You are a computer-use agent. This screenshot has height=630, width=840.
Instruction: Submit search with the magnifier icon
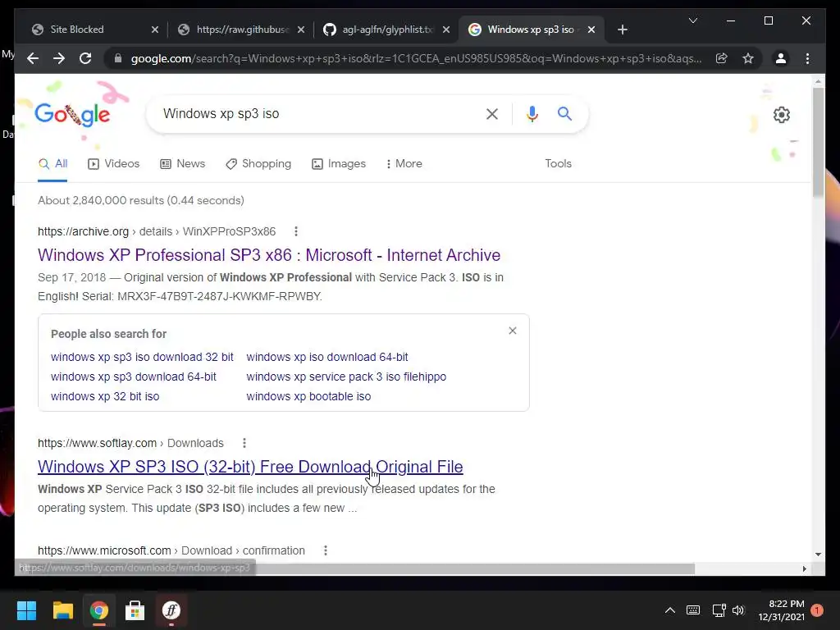pos(564,113)
